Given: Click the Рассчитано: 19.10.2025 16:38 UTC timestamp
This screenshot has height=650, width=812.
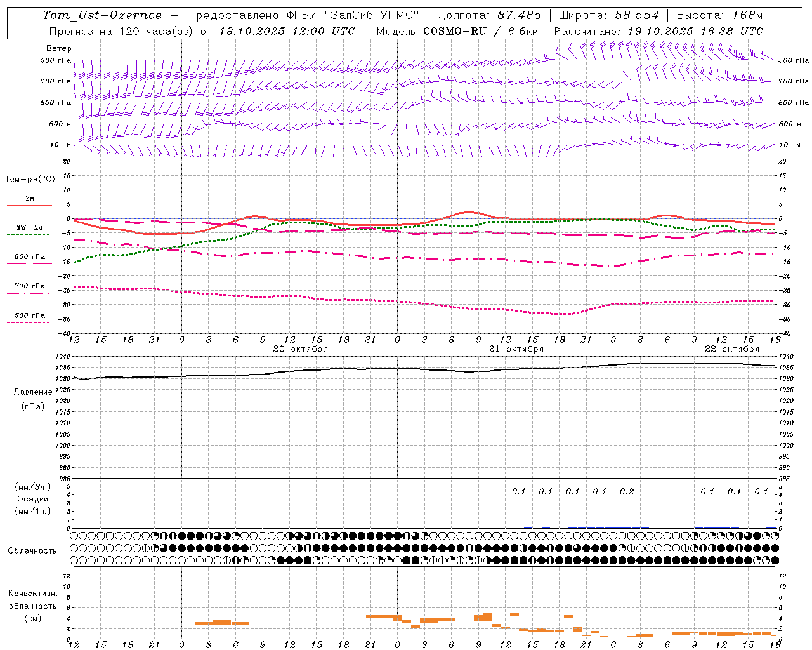Looking at the screenshot, I should [658, 31].
